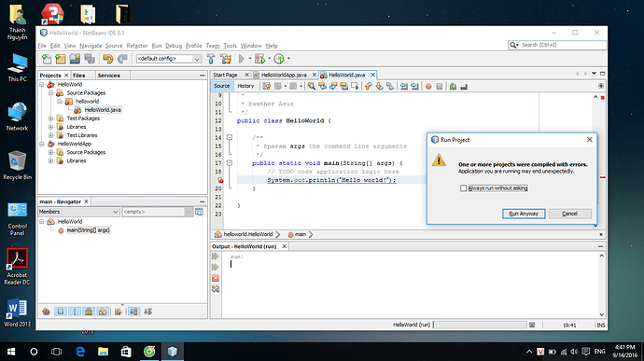The width and height of the screenshot is (644, 361).
Task: Click the run progress bar in status bar
Action: 480,325
